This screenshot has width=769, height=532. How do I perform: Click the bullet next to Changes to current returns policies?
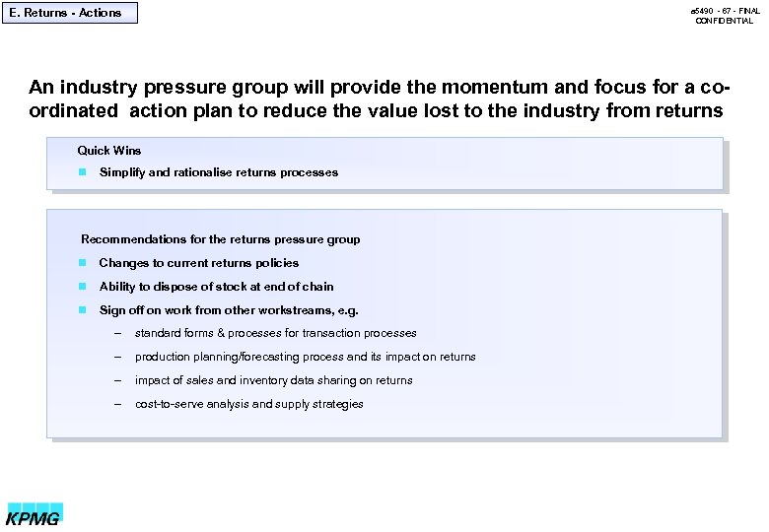click(x=83, y=263)
